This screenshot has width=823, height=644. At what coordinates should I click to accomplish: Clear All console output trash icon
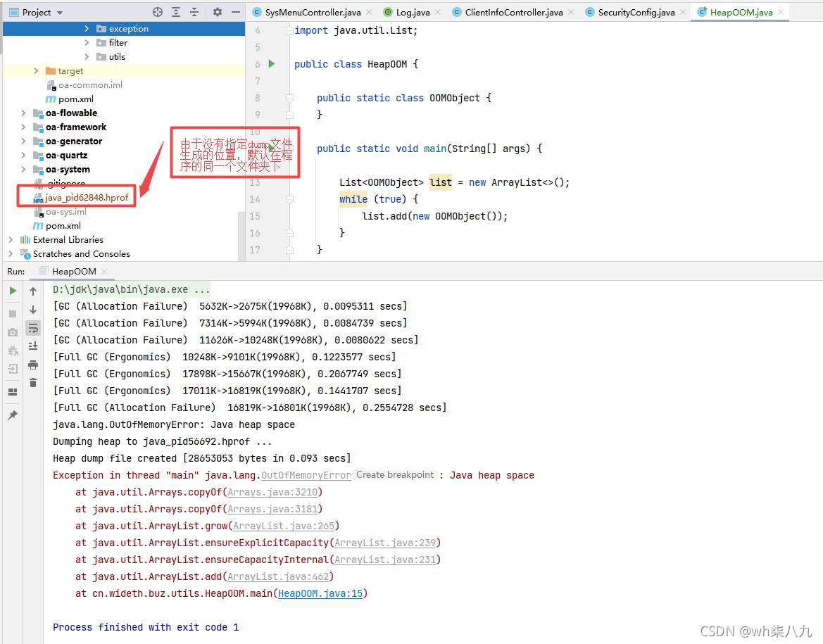pos(33,383)
